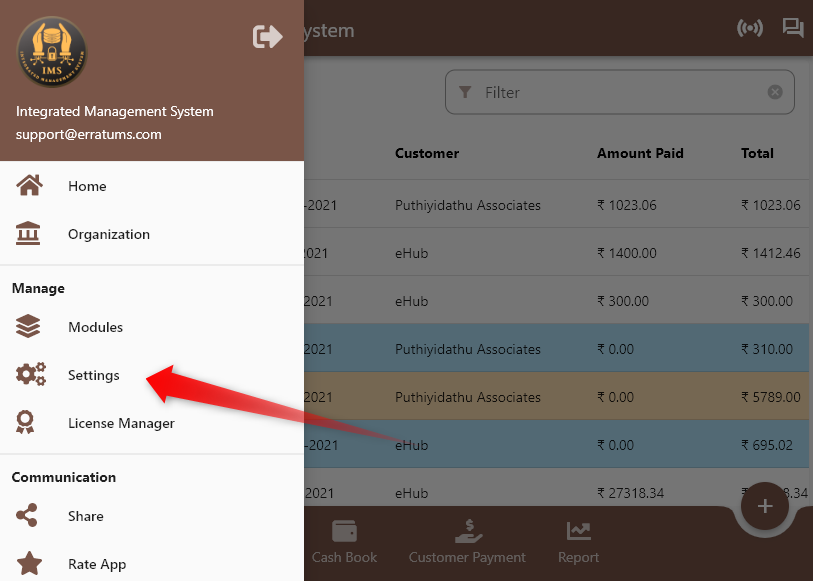The width and height of the screenshot is (813, 581).
Task: Click the broadcast signal icon in top bar
Action: click(750, 28)
